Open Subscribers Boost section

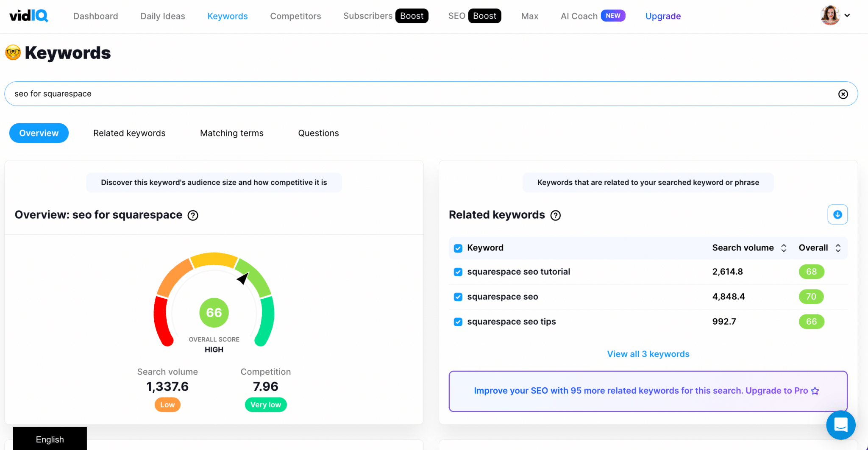(386, 16)
